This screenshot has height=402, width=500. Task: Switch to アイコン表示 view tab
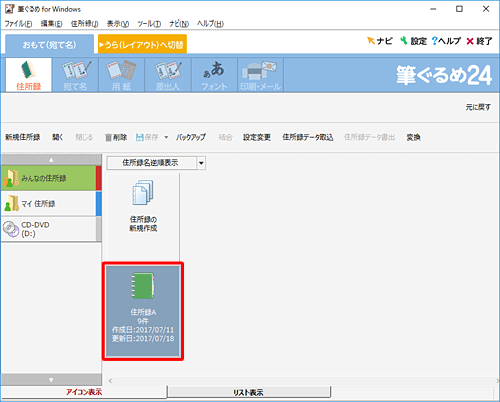pyautogui.click(x=84, y=392)
